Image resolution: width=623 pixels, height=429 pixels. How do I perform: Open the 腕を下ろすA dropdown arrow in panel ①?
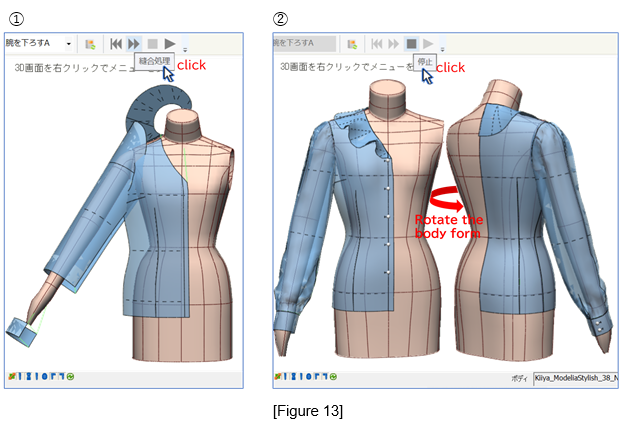coord(69,44)
